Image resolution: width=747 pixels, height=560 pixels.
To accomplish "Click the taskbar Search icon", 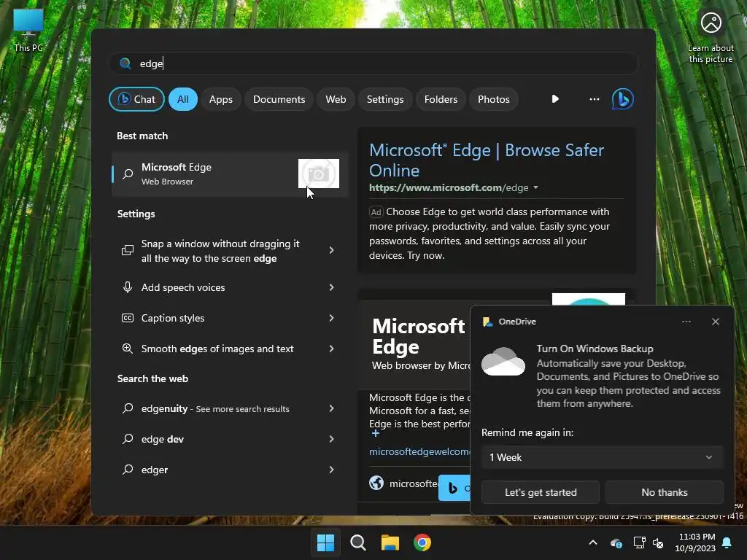I will tap(357, 542).
